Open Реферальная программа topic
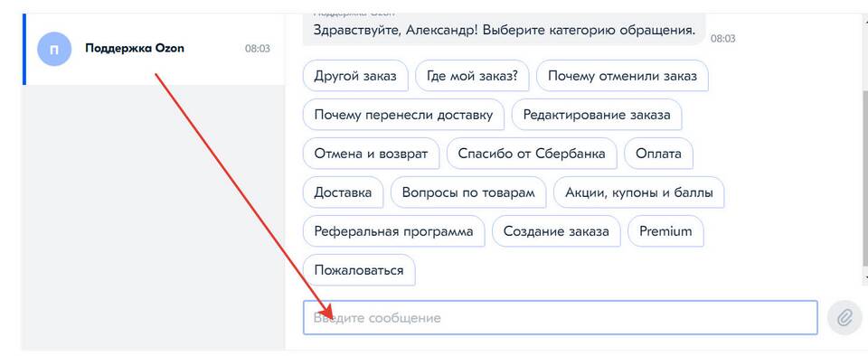 coord(393,231)
